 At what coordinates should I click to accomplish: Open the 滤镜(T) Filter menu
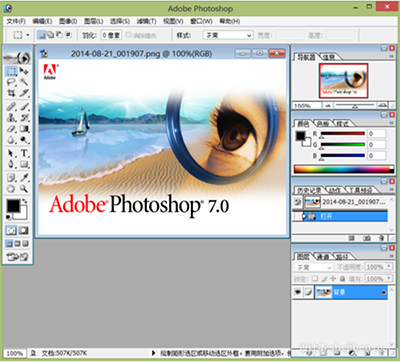(146, 21)
